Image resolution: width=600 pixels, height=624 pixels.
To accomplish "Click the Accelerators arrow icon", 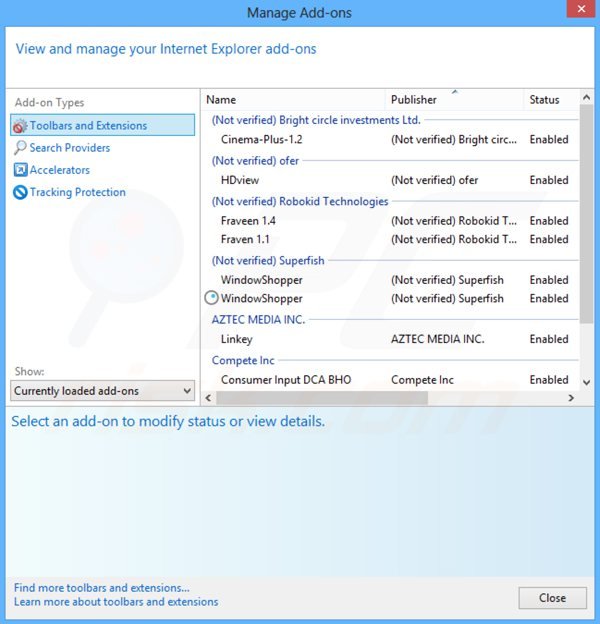I will pos(20,170).
